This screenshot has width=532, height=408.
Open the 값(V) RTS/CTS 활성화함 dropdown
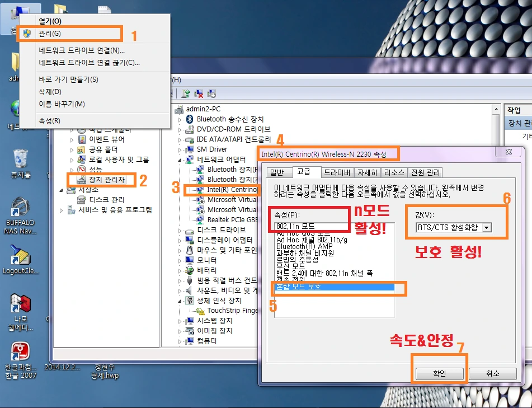487,227
